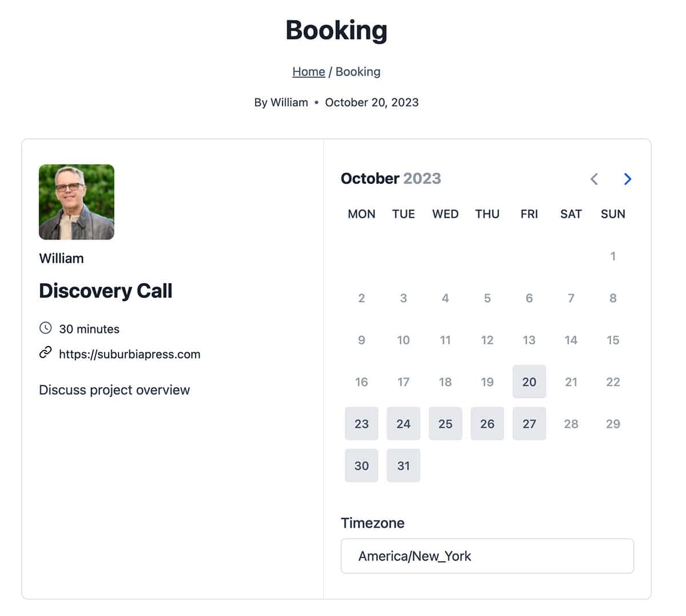Click the unavailable date 22
This screenshot has width=686, height=616.
tap(613, 381)
